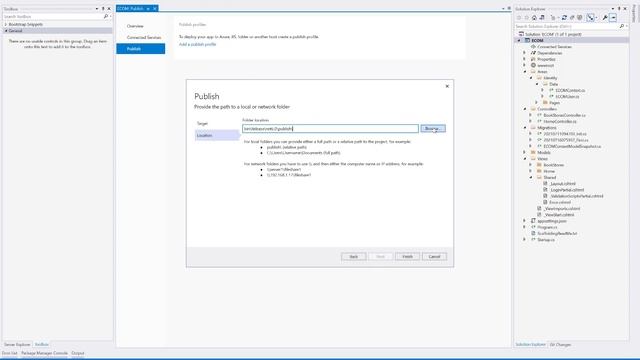Click the search magnifier in Solution Explorer
640x360 pixels.
pos(622,26)
